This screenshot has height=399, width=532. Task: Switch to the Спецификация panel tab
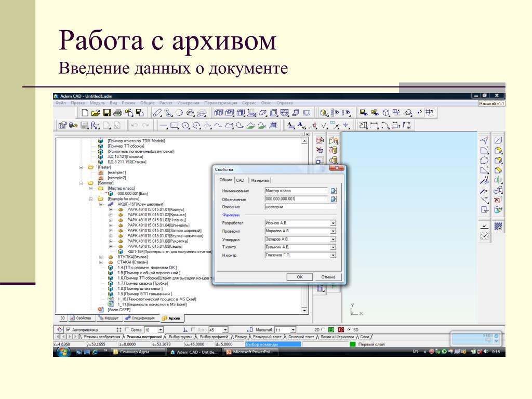[139, 318]
